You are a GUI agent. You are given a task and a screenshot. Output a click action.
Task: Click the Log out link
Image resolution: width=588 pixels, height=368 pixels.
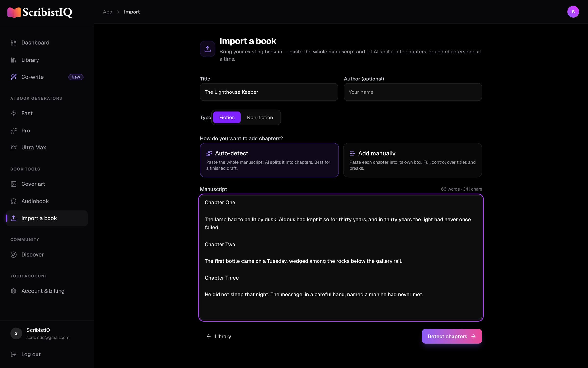point(47,354)
